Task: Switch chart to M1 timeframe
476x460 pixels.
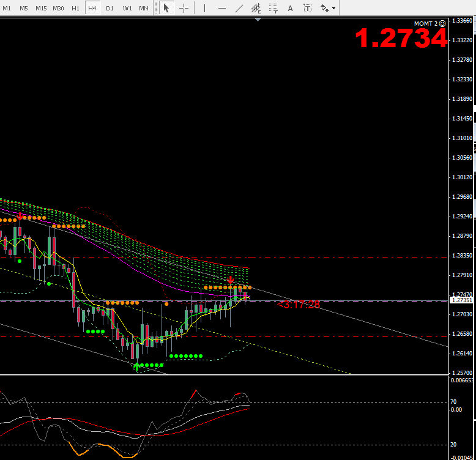Action: point(7,9)
